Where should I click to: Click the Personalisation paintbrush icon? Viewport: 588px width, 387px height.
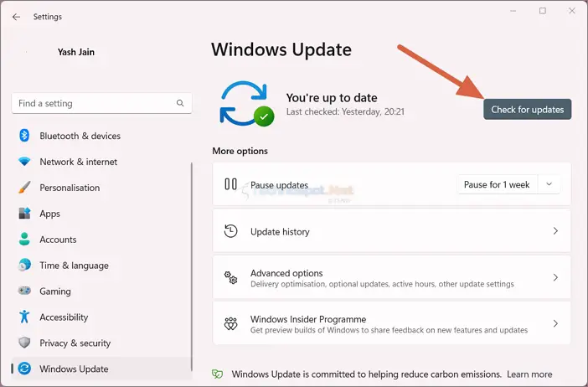click(24, 187)
